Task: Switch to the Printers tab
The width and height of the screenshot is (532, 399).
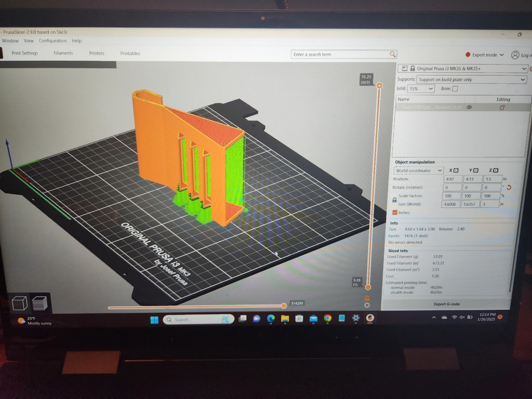Action: coord(97,54)
